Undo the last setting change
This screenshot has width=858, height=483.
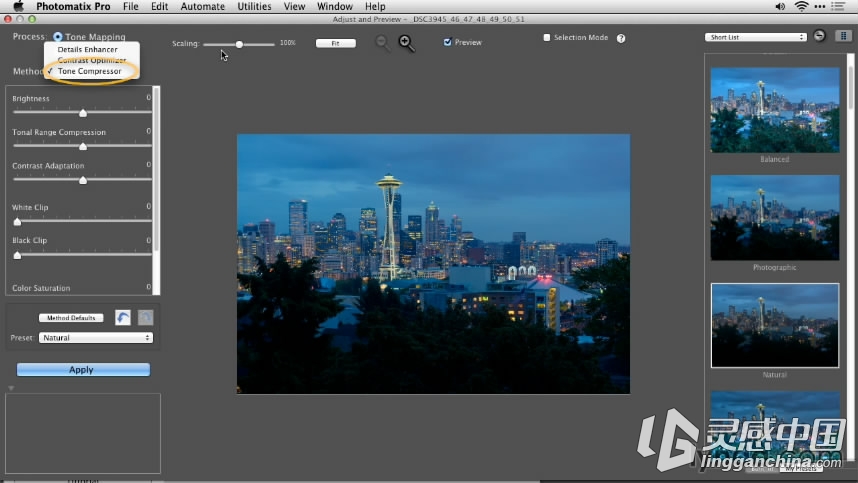click(123, 317)
